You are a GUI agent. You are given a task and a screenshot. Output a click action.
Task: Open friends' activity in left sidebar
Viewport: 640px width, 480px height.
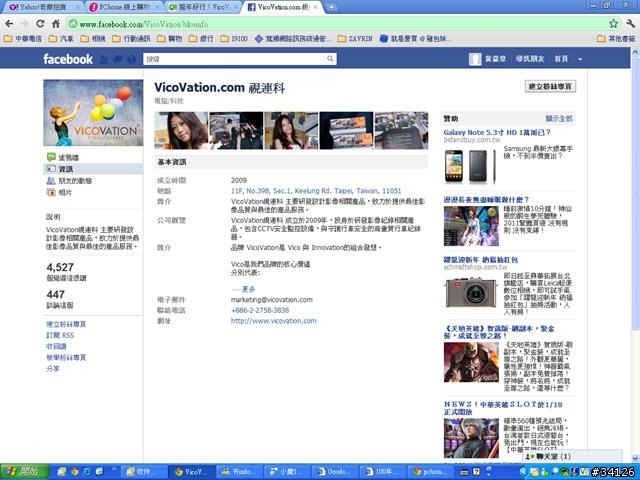(75, 180)
